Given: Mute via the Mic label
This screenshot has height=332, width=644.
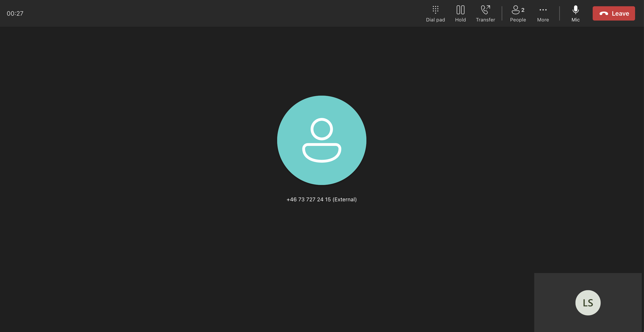Looking at the screenshot, I should point(575,20).
